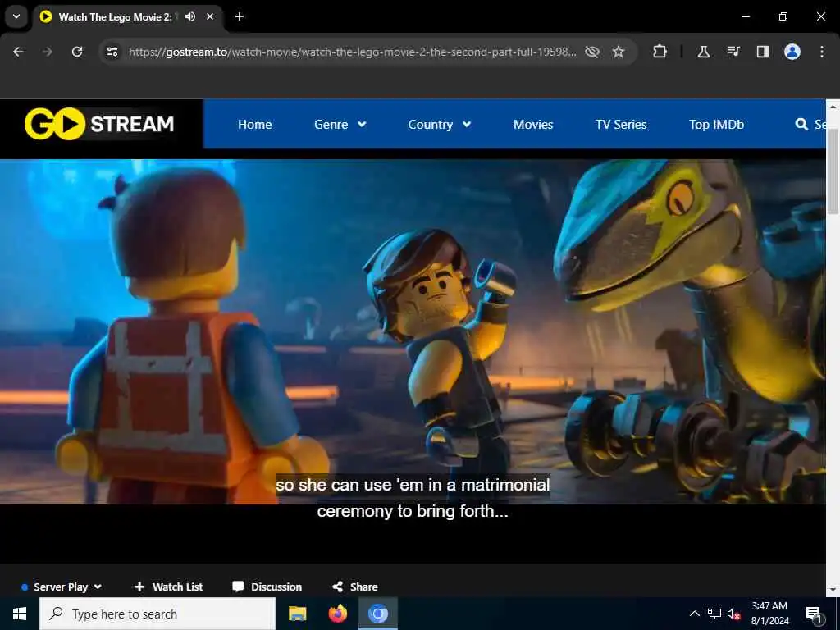Open the notification center icon
This screenshot has width=840, height=630.
point(814,614)
